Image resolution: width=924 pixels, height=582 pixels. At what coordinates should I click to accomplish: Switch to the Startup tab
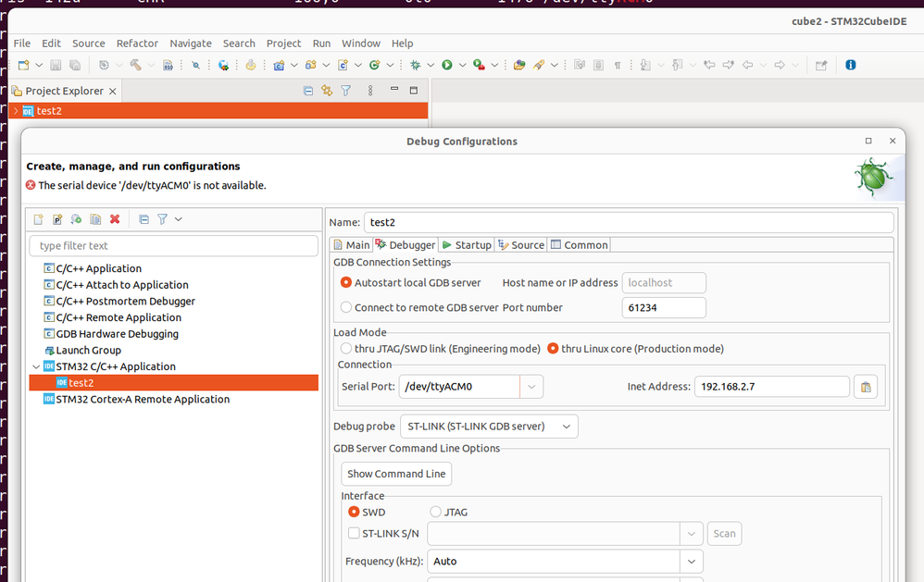(x=467, y=245)
